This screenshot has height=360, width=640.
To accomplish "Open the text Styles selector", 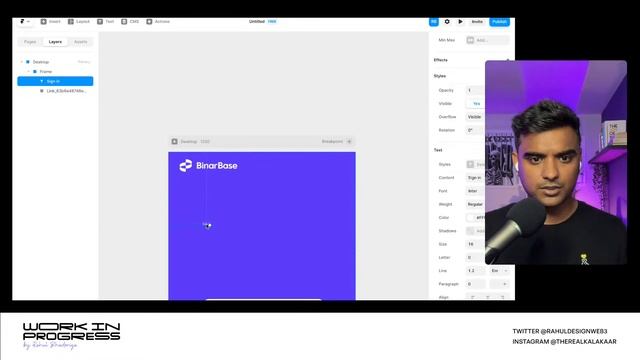I will tap(475, 164).
